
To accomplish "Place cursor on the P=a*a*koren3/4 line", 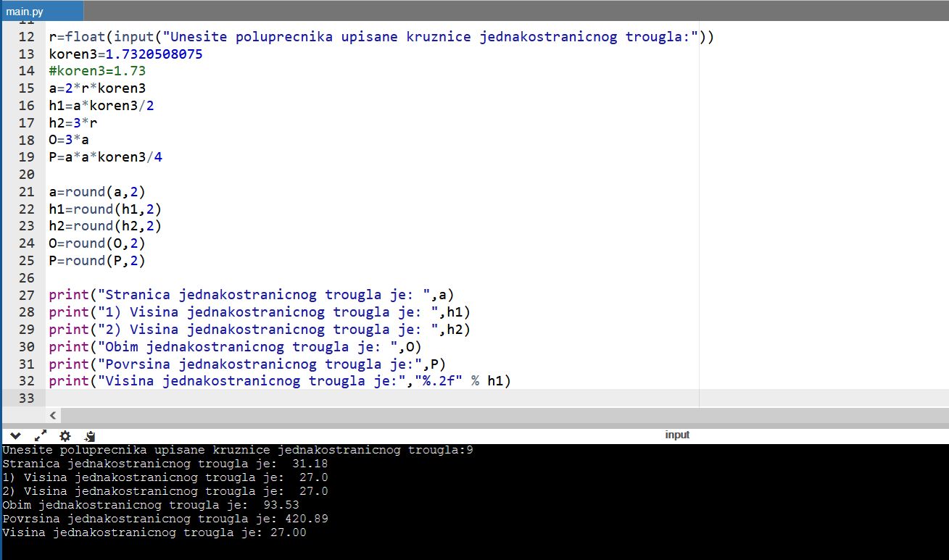I will click(105, 157).
